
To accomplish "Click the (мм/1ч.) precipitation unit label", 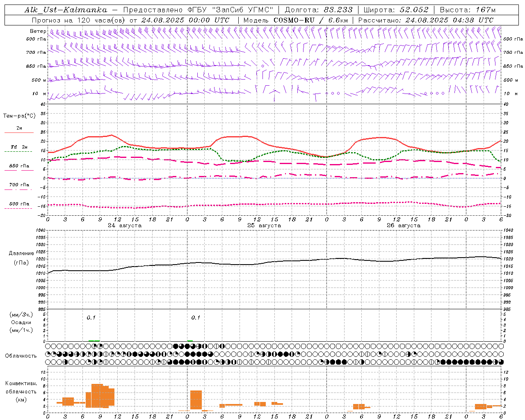I will [x=21, y=330].
